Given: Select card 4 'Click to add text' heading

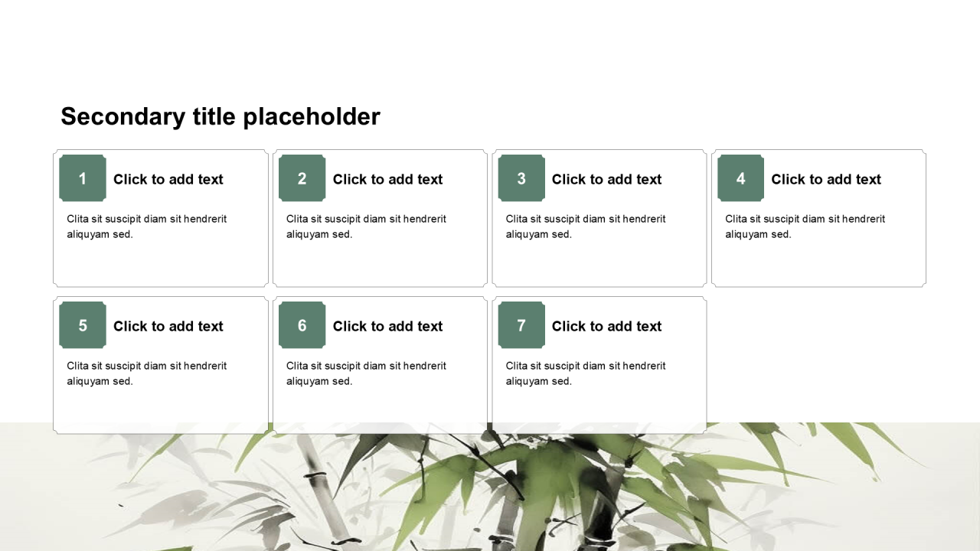Looking at the screenshot, I should coord(826,179).
